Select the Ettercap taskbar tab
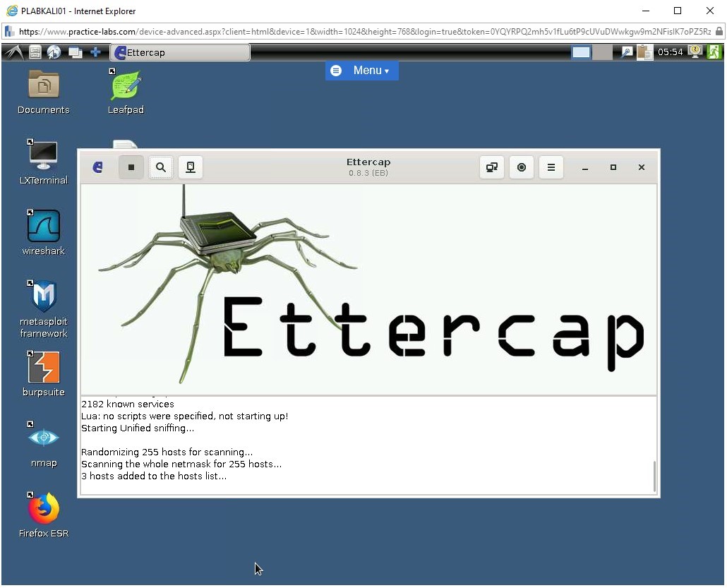This screenshot has width=727, height=588. [x=179, y=52]
